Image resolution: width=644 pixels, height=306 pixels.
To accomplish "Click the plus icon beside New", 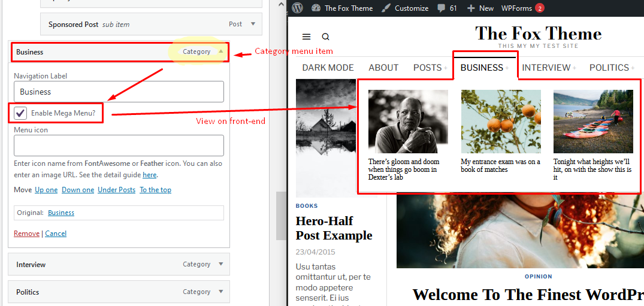I will point(471,8).
